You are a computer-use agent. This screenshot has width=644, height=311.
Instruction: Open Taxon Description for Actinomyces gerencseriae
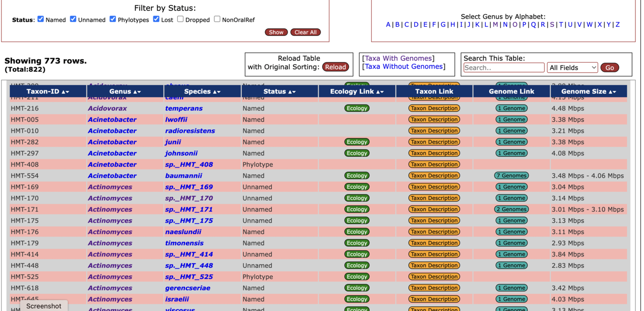(x=434, y=288)
